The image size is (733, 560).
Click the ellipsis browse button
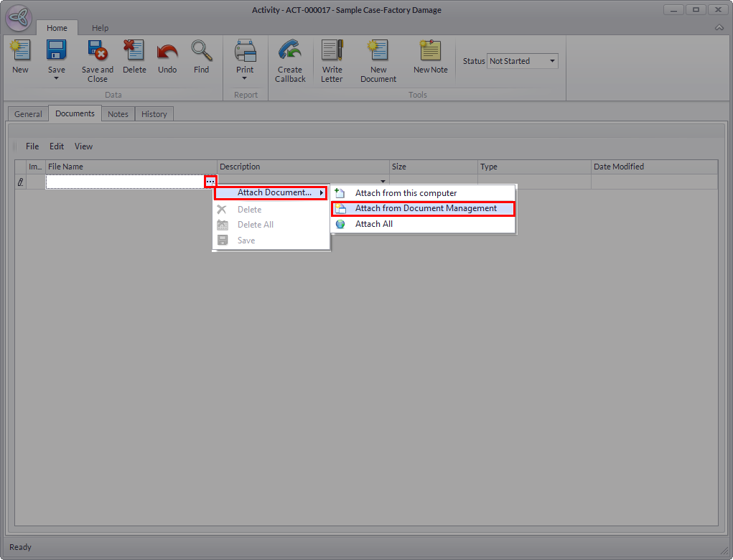tap(210, 182)
